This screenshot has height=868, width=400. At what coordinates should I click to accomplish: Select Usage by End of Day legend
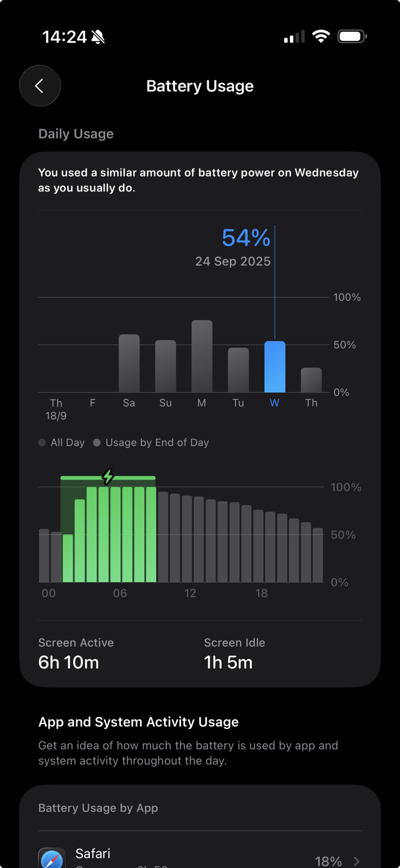tap(151, 443)
